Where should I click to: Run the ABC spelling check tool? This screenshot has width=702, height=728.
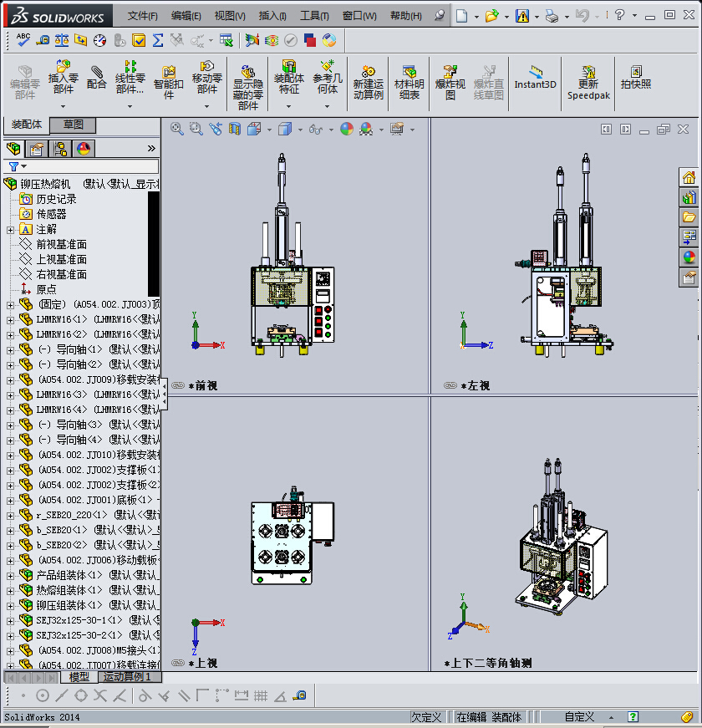tap(23, 40)
